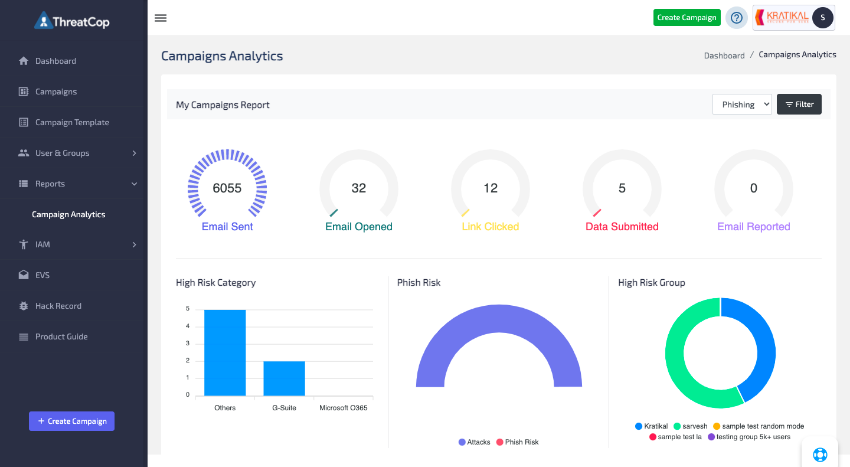The width and height of the screenshot is (850, 467).
Task: Click the Hack Record bug icon
Action: 23,306
